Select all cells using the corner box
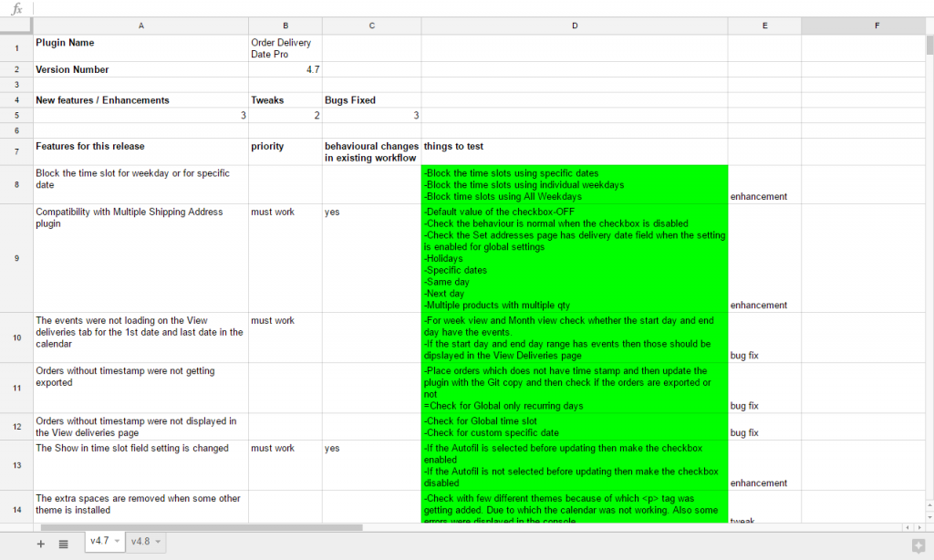This screenshot has width=934, height=560. point(16,25)
